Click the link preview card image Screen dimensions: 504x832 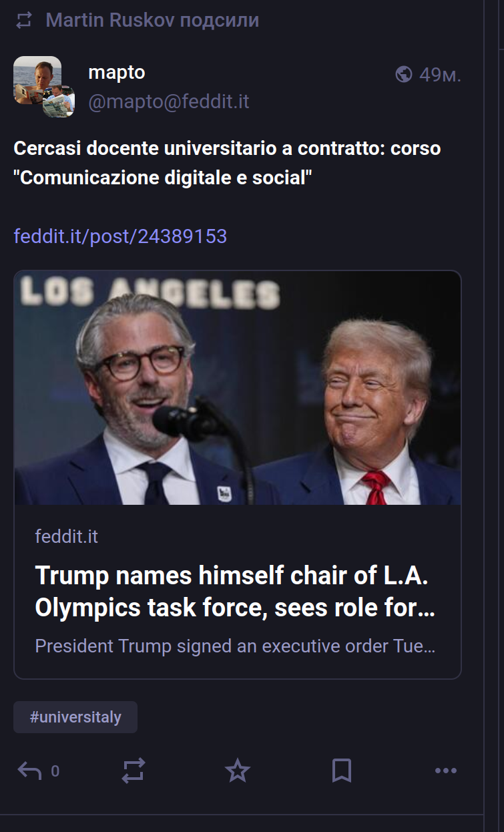(237, 387)
